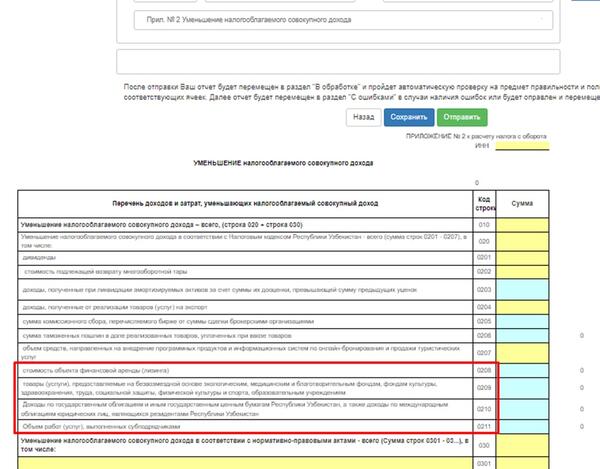Click the Назад button
600x469 pixels.
(x=362, y=117)
